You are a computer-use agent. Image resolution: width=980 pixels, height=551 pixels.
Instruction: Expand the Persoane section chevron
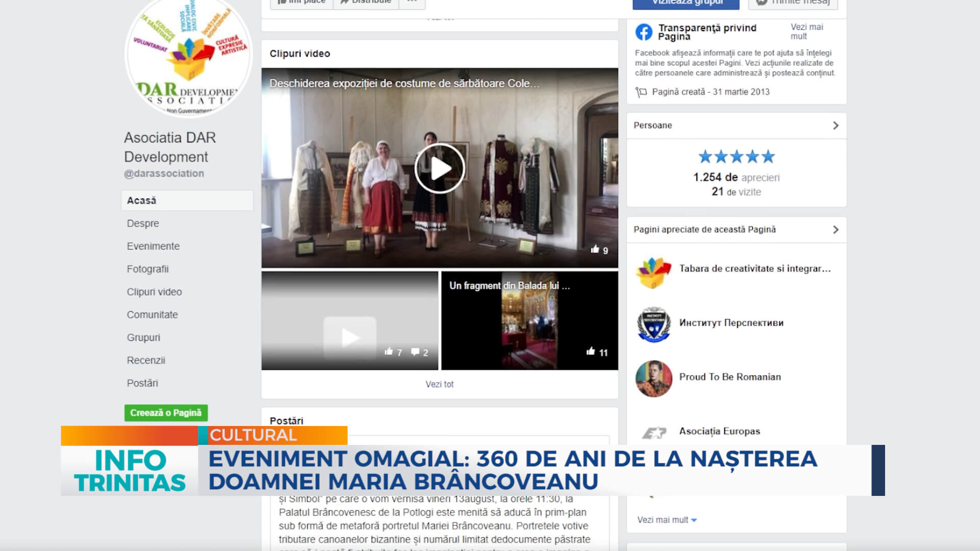(836, 126)
